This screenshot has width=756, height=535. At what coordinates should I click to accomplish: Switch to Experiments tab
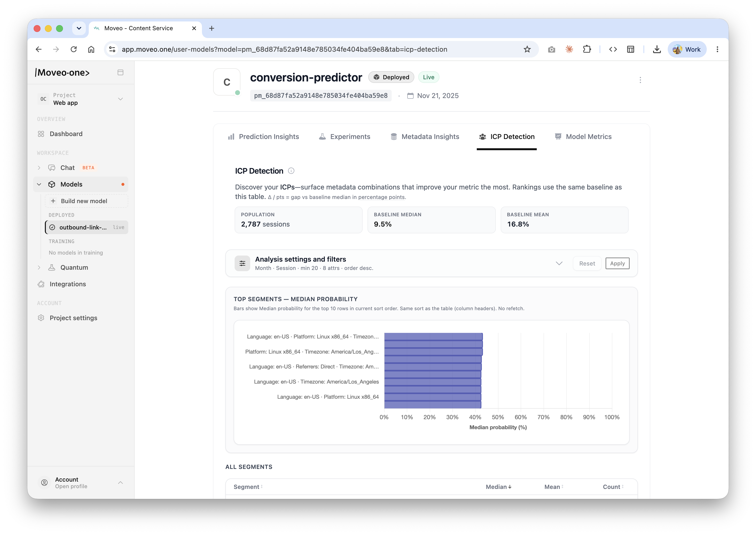[x=344, y=137]
